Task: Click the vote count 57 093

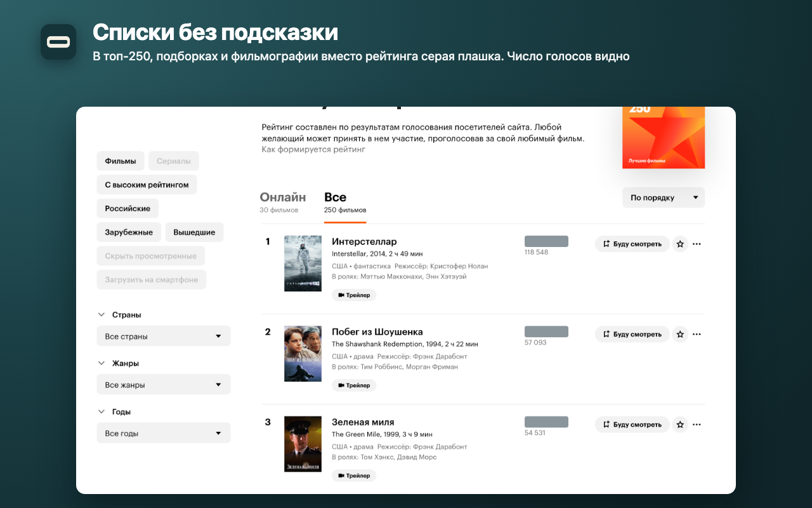Action: pos(535,343)
